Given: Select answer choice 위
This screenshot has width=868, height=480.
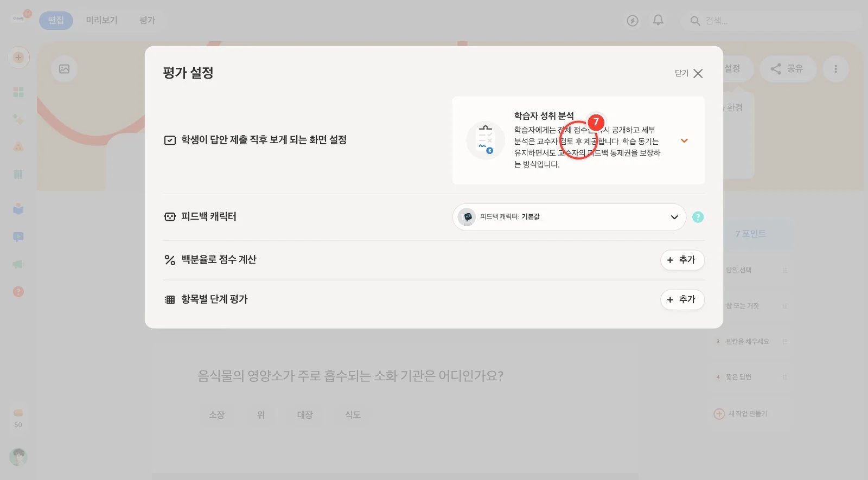Looking at the screenshot, I should (x=261, y=415).
